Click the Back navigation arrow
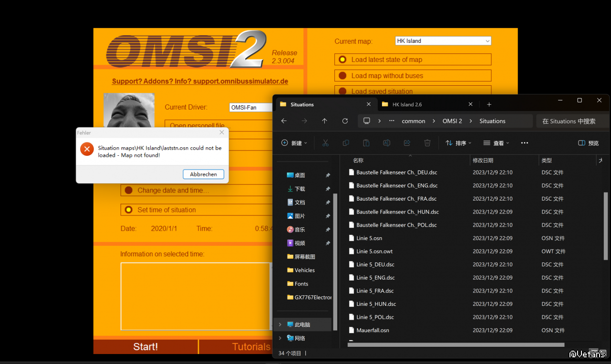This screenshot has width=611, height=364. point(284,121)
